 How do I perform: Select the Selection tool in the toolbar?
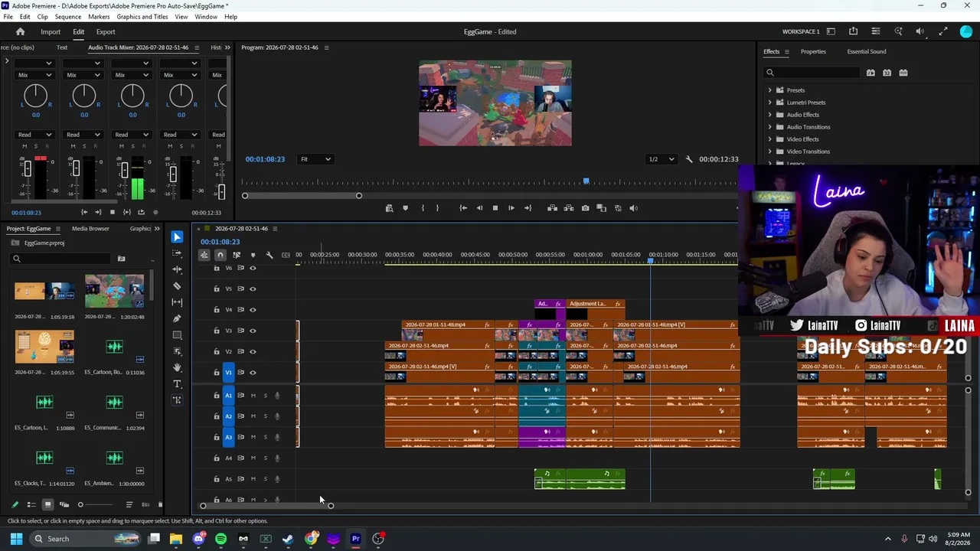(177, 236)
